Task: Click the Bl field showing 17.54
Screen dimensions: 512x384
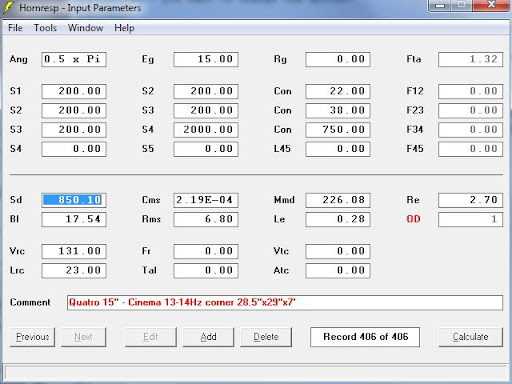Action: (x=74, y=219)
